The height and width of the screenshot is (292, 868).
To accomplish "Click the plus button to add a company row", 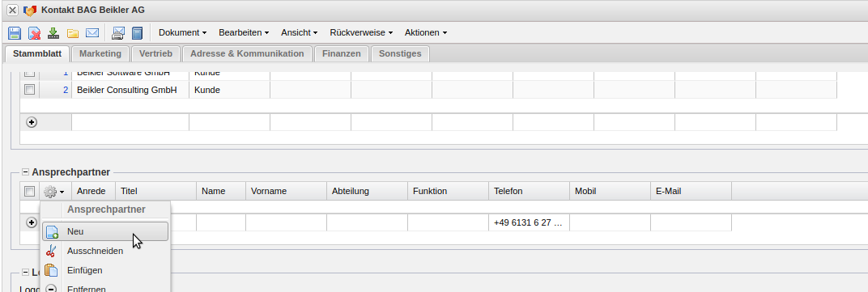I will pos(32,123).
